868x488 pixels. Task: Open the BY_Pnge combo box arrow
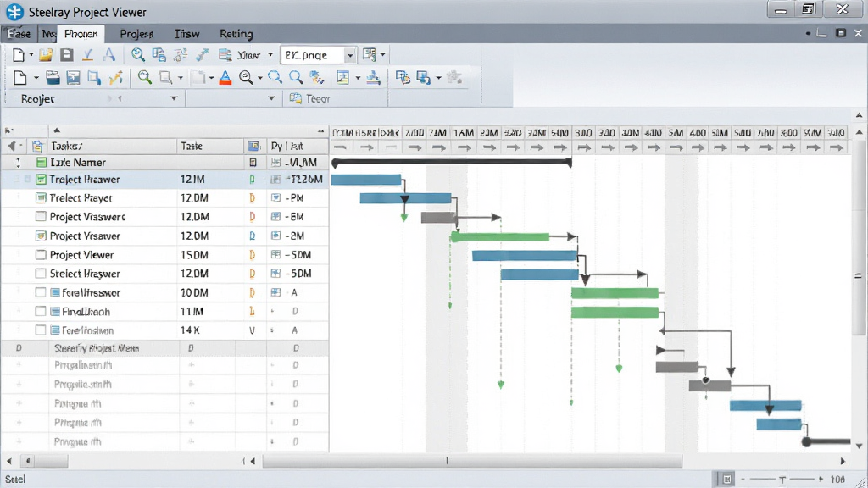click(x=350, y=55)
